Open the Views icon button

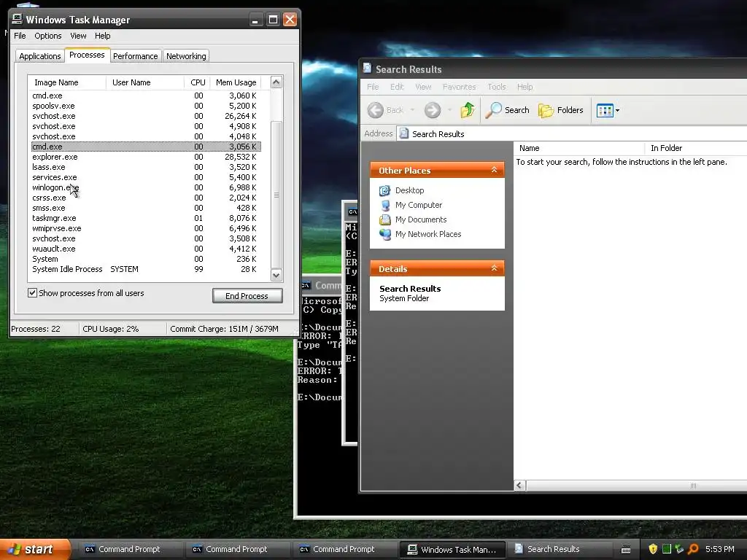(x=605, y=111)
